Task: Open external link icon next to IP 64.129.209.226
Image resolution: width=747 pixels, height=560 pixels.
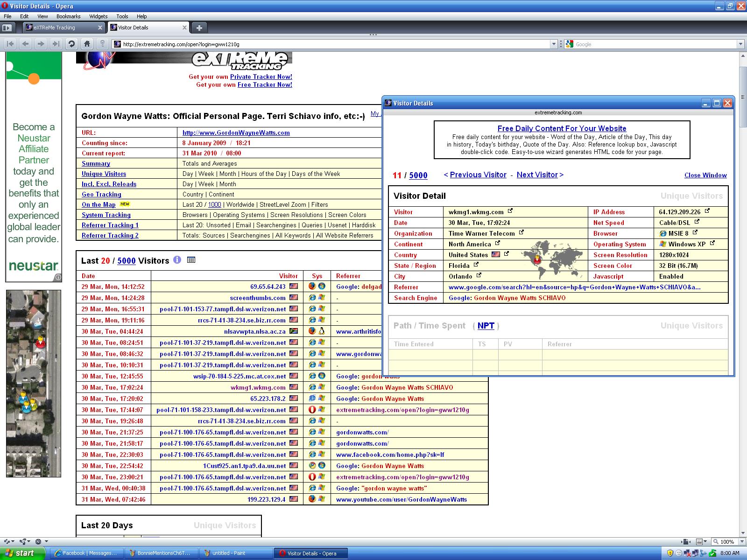Action: tap(707, 211)
